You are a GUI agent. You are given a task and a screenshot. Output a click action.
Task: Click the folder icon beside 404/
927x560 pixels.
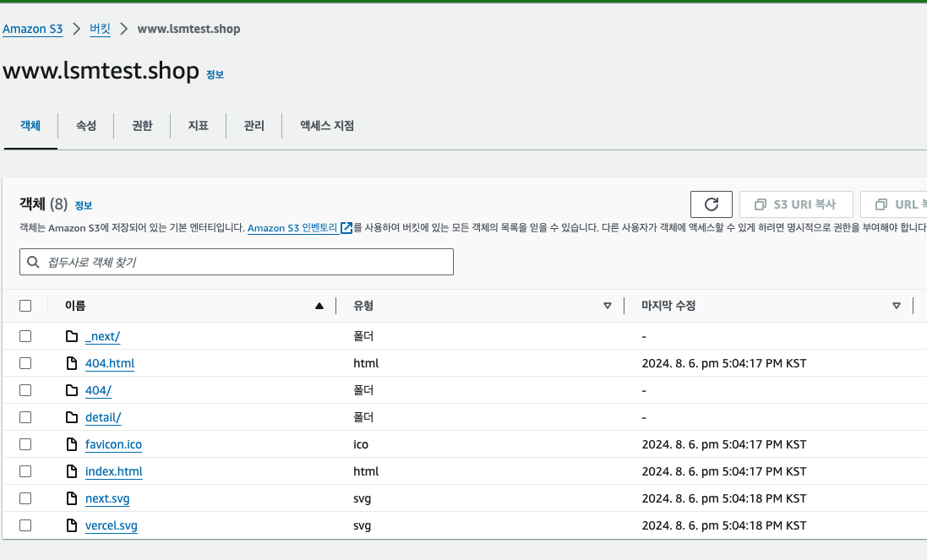72,390
